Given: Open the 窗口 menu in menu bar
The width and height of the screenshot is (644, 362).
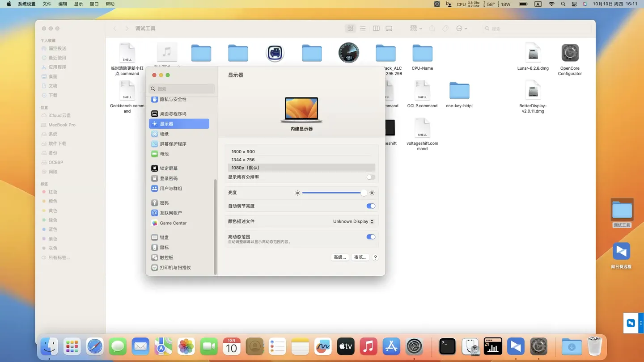Looking at the screenshot, I should [94, 4].
